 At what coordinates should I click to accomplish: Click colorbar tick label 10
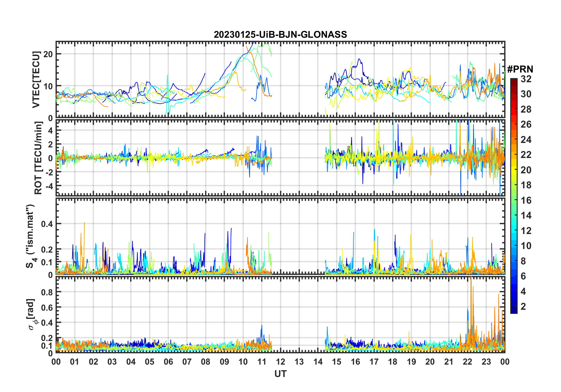coord(526,246)
